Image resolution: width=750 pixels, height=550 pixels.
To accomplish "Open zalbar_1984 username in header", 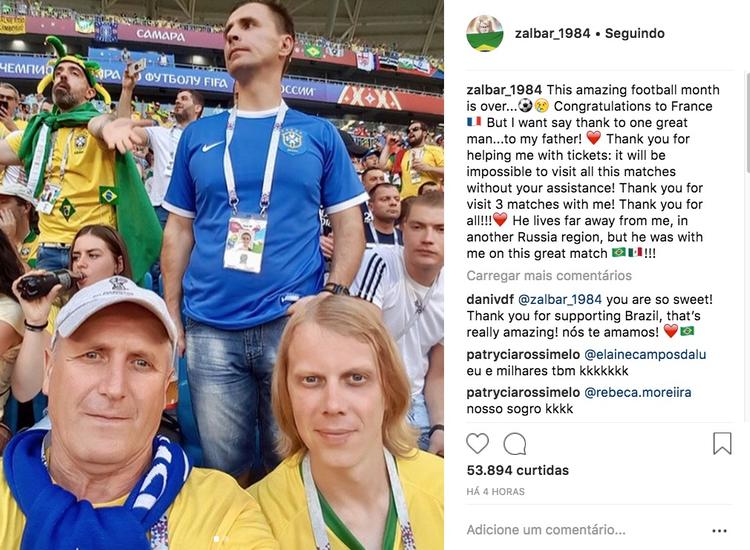I will 552,33.
